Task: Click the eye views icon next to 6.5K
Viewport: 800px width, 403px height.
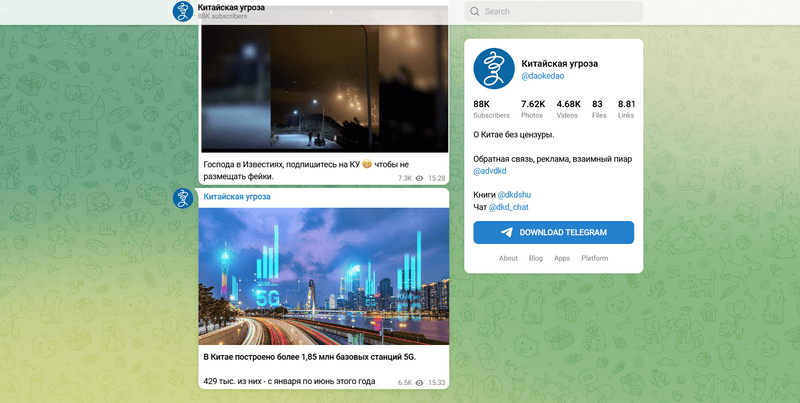Action: pyautogui.click(x=419, y=382)
